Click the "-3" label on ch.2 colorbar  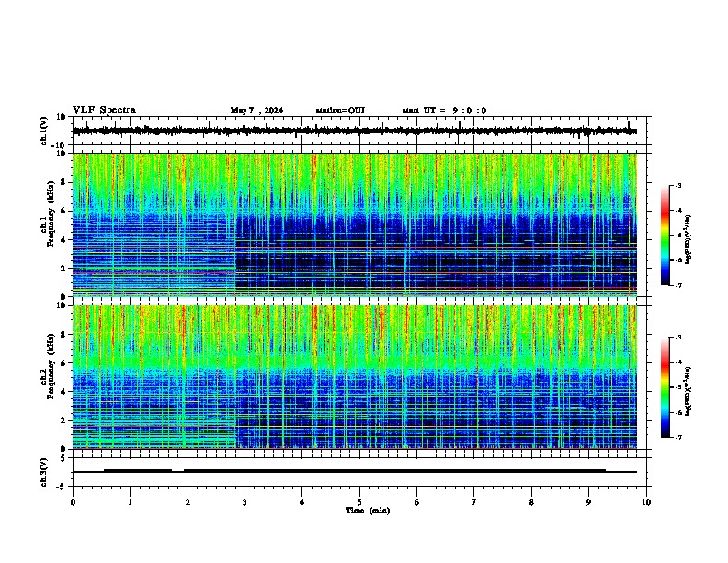[x=677, y=338]
